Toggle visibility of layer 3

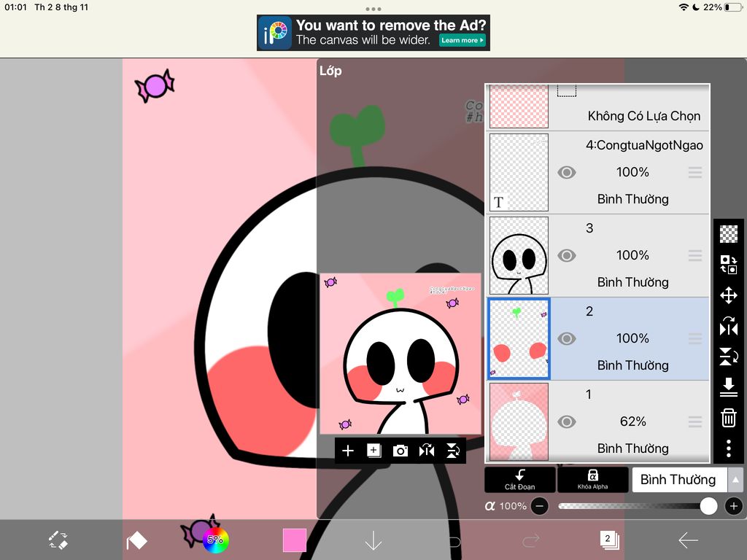(566, 256)
